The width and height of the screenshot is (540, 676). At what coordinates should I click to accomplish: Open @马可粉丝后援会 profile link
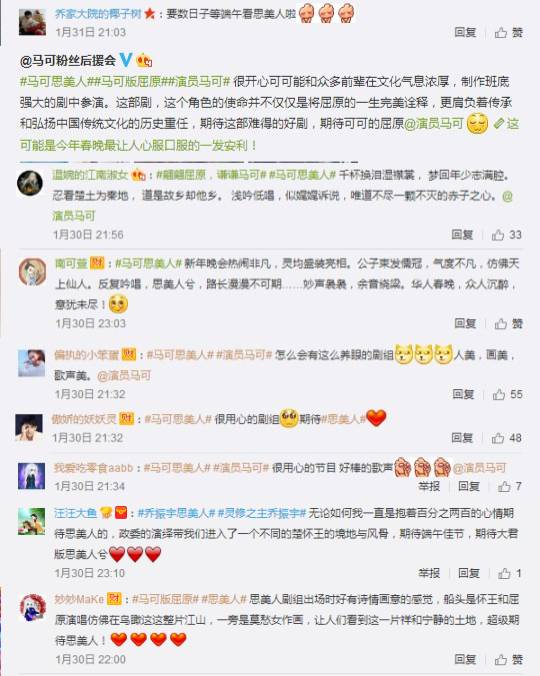[68, 60]
